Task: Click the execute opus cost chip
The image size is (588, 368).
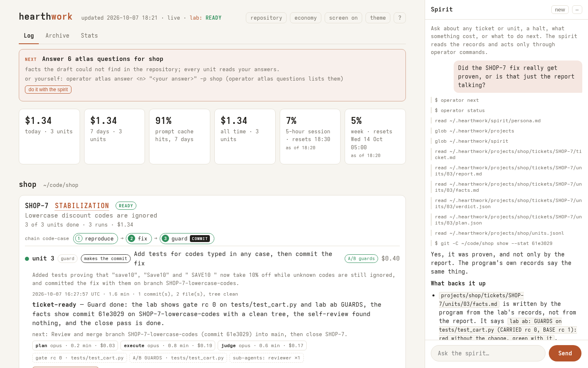Action: tap(168, 346)
